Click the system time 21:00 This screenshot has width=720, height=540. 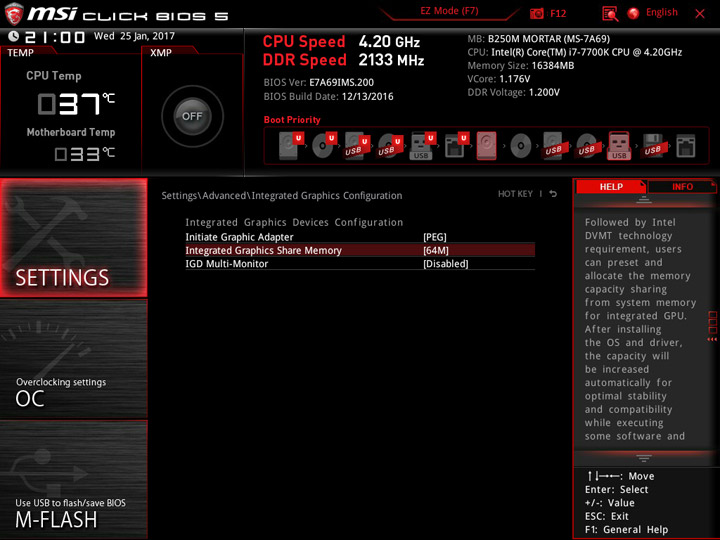point(55,37)
